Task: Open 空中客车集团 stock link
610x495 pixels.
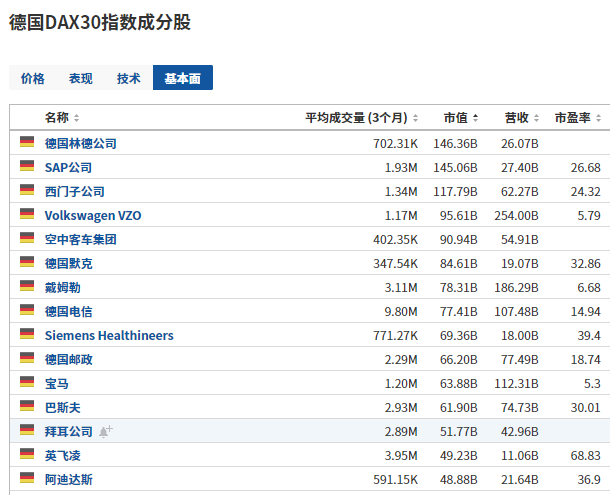Action: click(81, 239)
